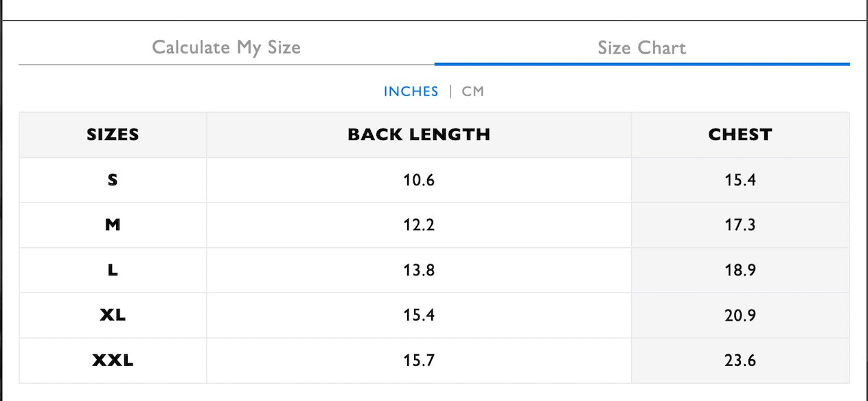Click the 20.9 chest value for XL

pyautogui.click(x=740, y=315)
